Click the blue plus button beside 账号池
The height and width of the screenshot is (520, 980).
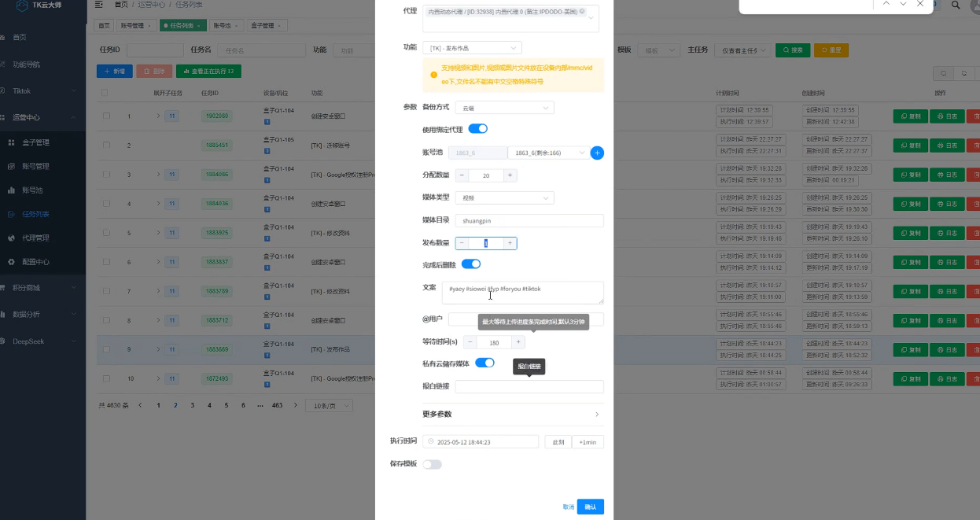point(597,153)
